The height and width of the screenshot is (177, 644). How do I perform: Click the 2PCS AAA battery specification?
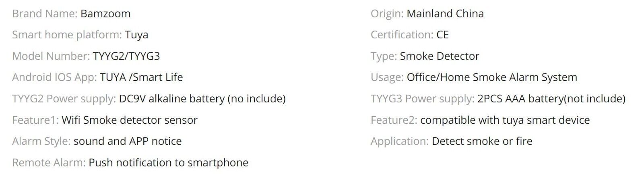[x=551, y=99]
